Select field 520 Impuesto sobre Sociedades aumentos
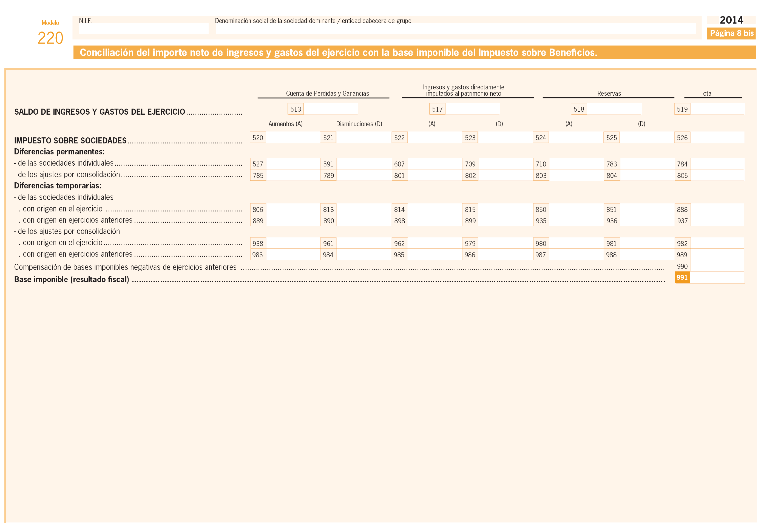This screenshot has height=532, width=761. (x=293, y=138)
